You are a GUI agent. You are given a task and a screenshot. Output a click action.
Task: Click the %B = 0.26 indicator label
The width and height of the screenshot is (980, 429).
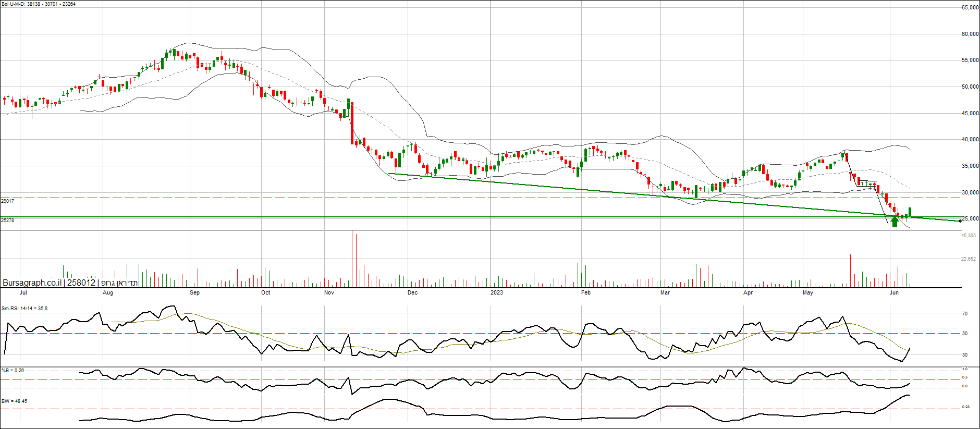13,371
